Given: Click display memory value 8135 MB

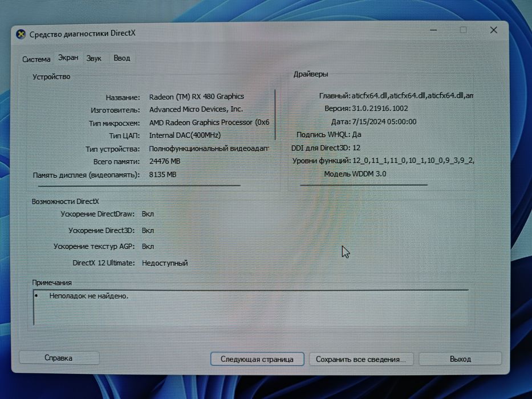Looking at the screenshot, I should [x=163, y=175].
